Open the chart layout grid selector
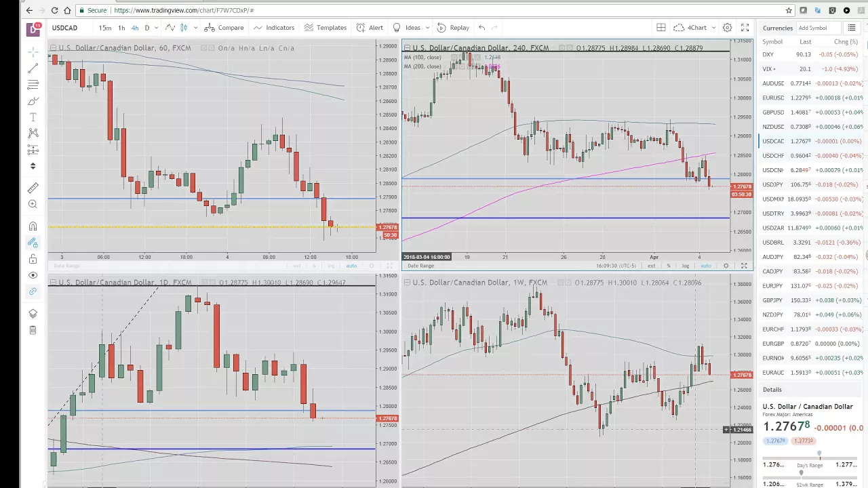 660,28
